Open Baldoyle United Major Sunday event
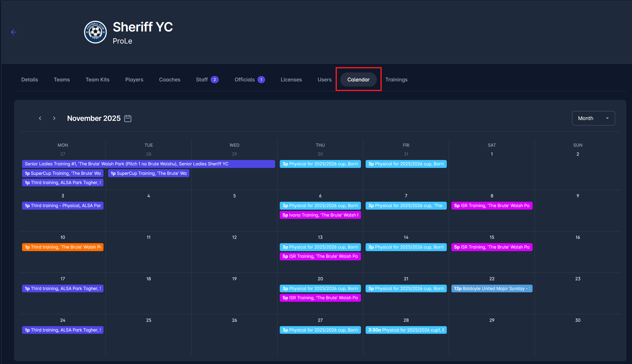The image size is (632, 364). 492,288
